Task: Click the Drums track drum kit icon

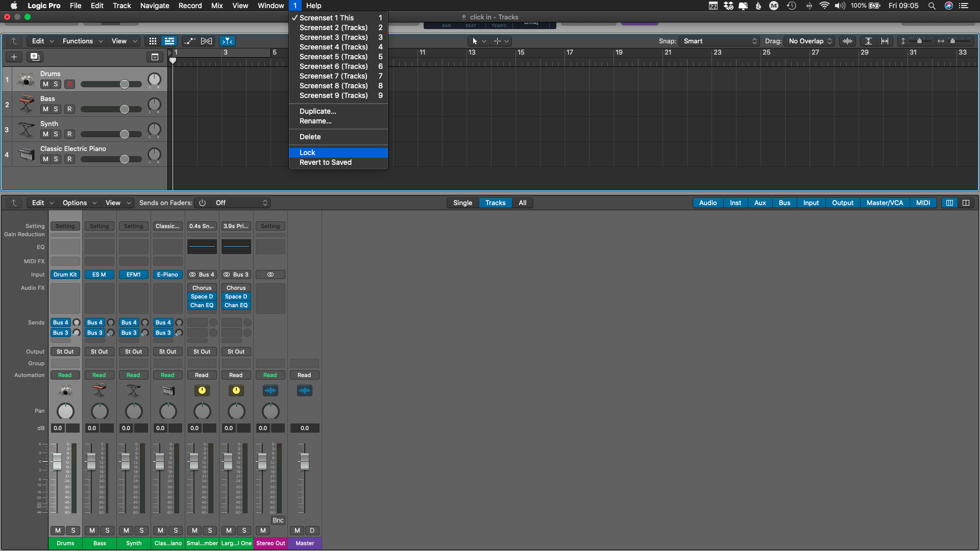Action: (x=26, y=80)
